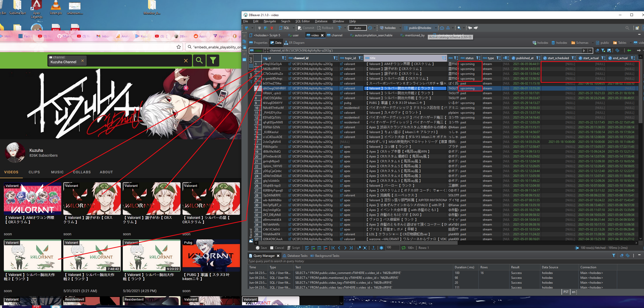This screenshot has height=308, width=644.
Task: Jump to first row using navigation icon
Action: [x=333, y=248]
